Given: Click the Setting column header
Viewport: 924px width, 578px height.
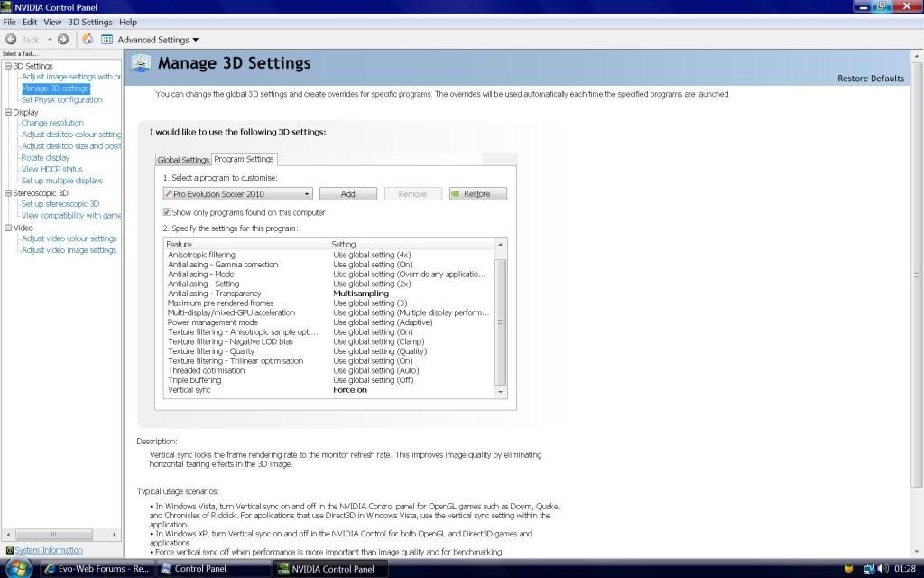Looking at the screenshot, I should click(x=411, y=244).
